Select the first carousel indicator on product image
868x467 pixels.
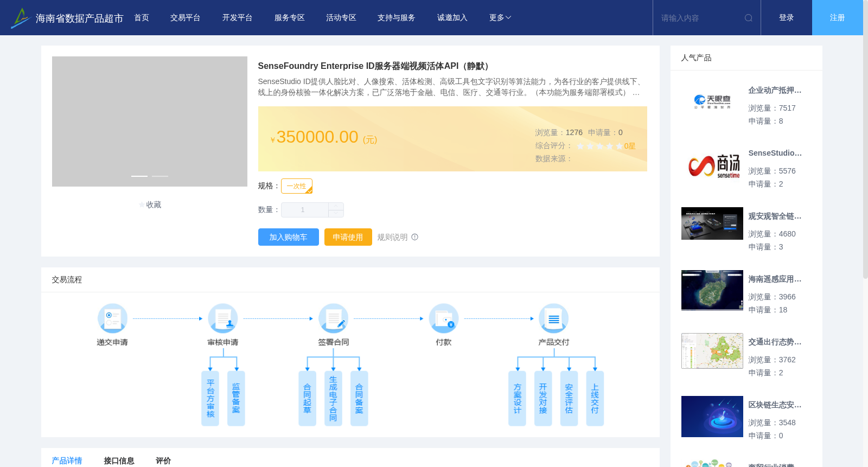coord(139,176)
